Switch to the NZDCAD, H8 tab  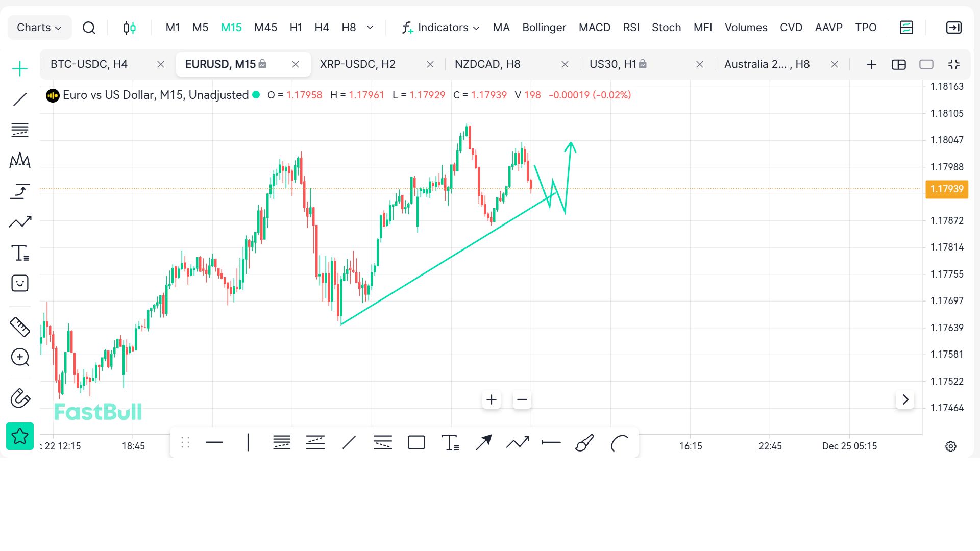pyautogui.click(x=487, y=64)
